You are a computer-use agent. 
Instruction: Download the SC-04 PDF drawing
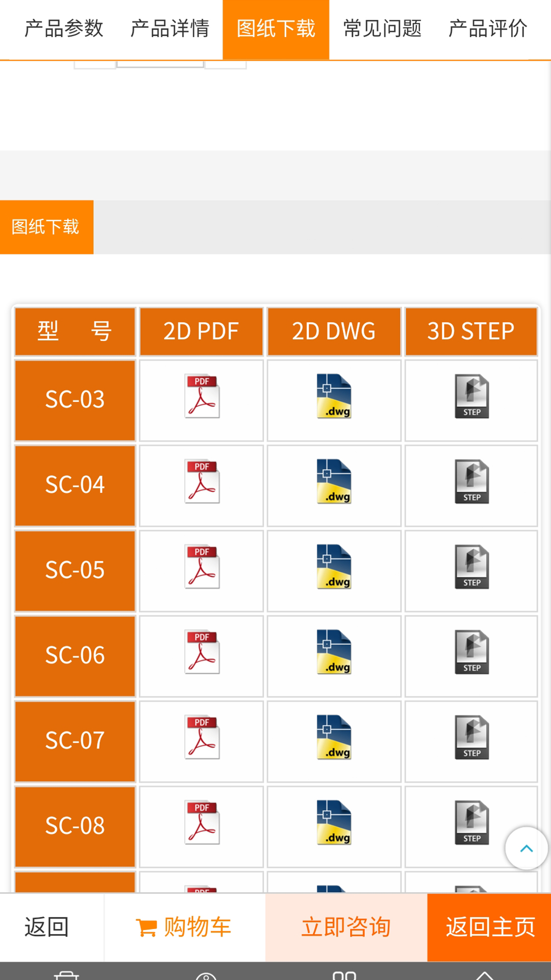coord(202,482)
